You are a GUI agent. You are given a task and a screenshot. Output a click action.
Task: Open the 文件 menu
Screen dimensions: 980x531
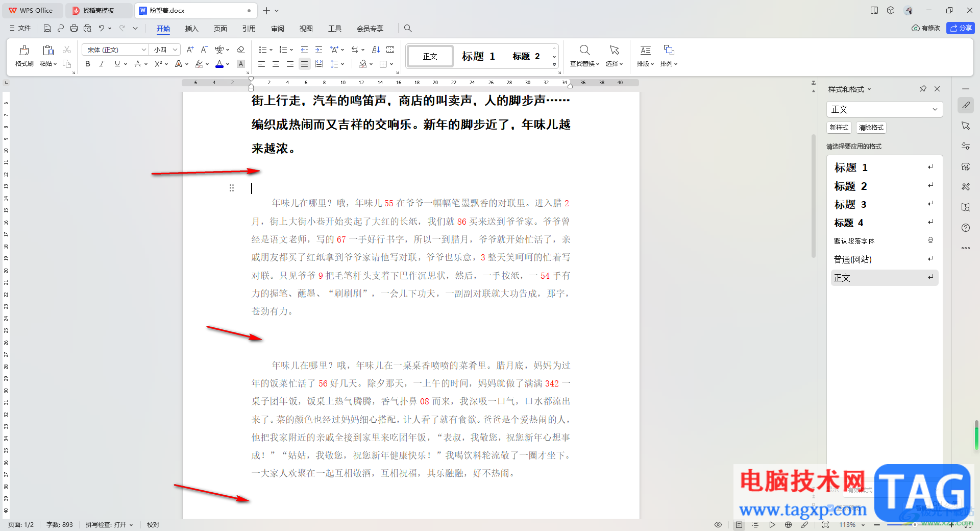[x=20, y=28]
